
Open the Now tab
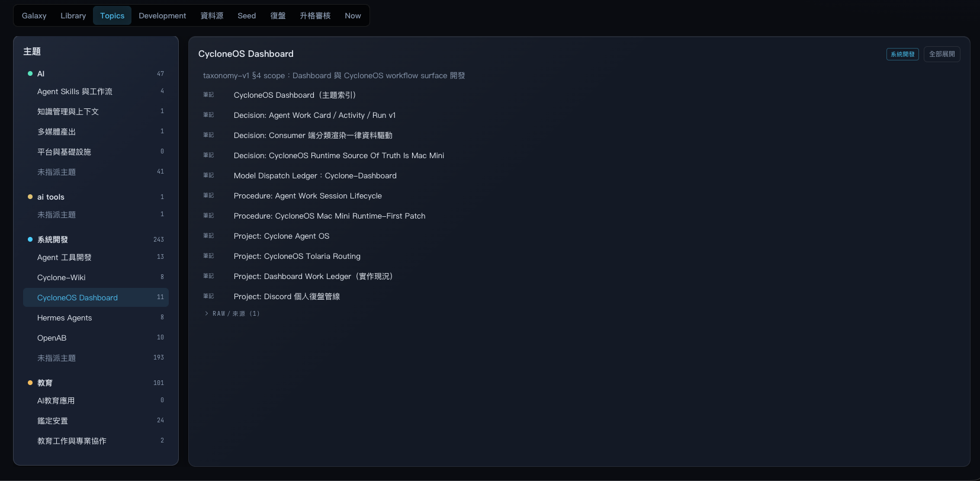click(x=352, y=15)
